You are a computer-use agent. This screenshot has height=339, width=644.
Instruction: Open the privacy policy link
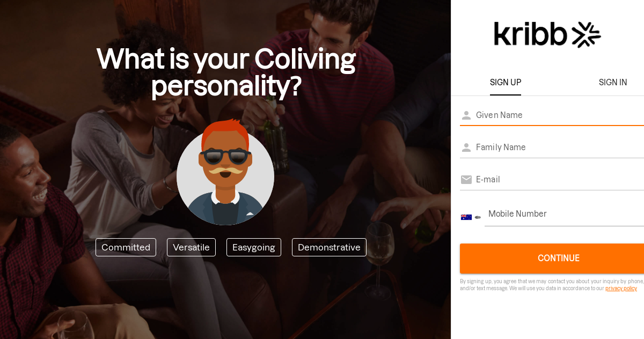tap(621, 289)
